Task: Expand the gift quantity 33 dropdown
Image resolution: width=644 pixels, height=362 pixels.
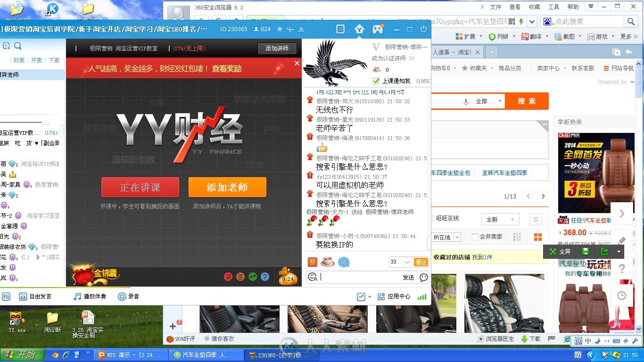Action: [x=407, y=262]
